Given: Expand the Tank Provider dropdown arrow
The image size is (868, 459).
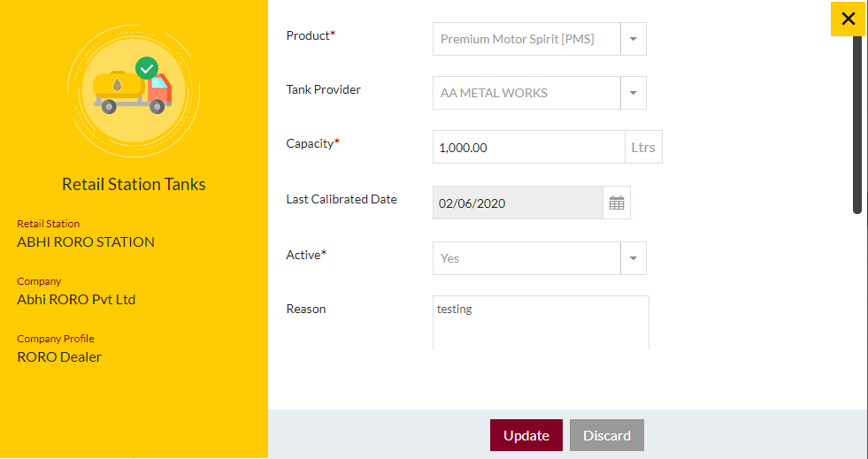Looking at the screenshot, I should [x=634, y=93].
